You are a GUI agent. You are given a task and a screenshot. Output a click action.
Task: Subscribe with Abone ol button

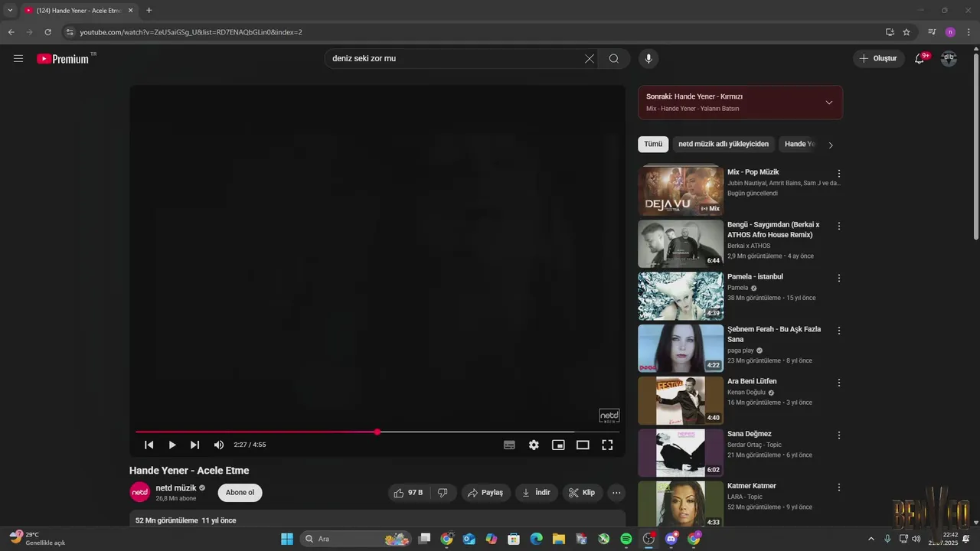pyautogui.click(x=240, y=492)
